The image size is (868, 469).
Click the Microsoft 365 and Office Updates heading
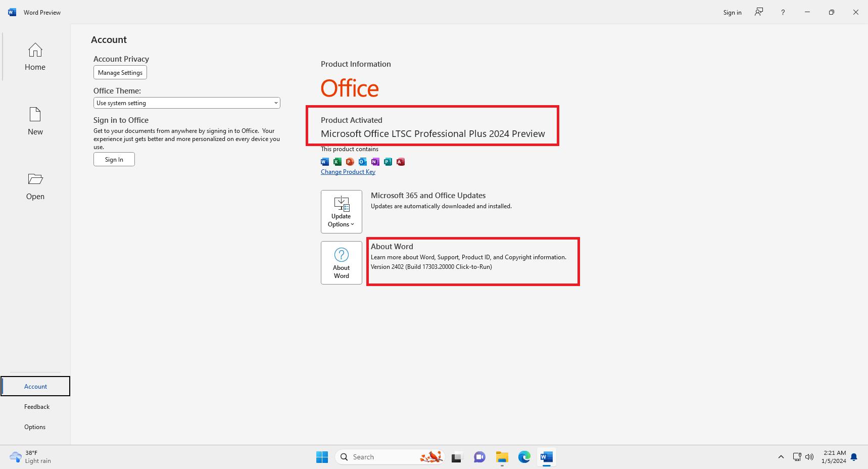pyautogui.click(x=428, y=196)
